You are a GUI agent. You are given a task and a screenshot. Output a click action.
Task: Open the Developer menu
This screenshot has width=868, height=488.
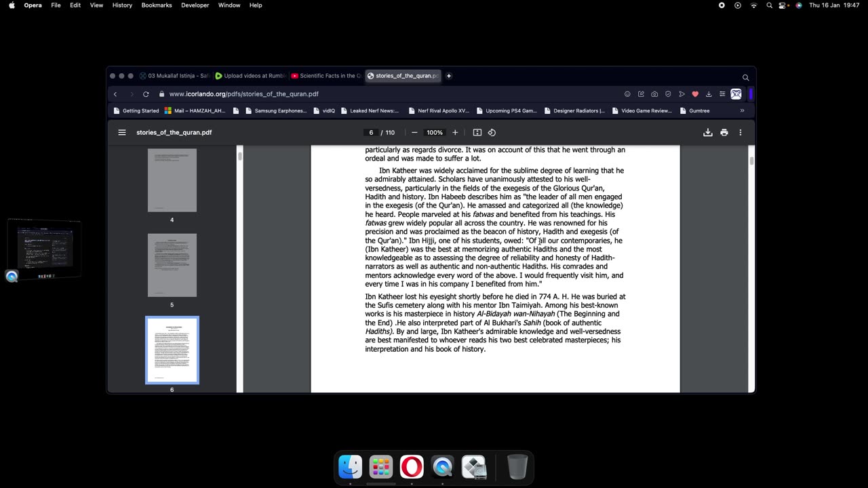[x=195, y=5]
